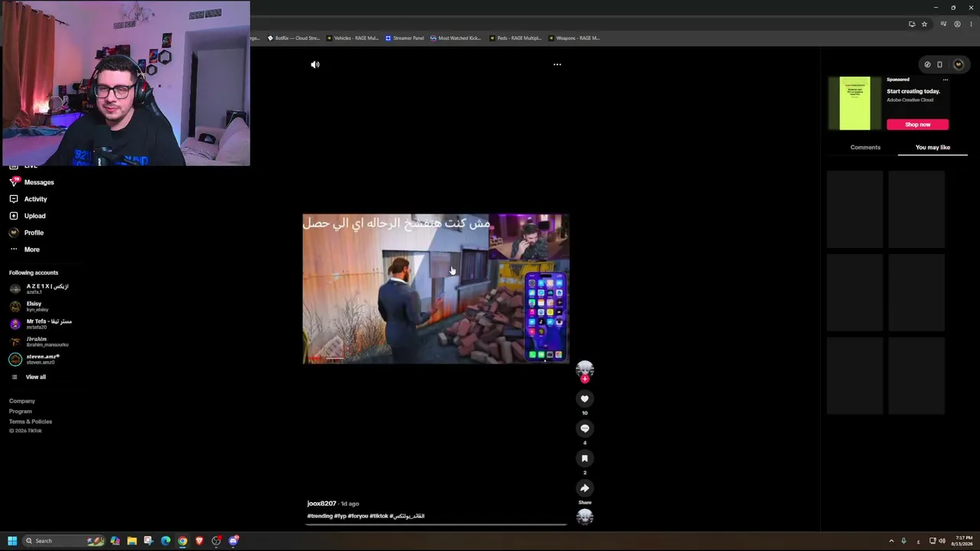
Task: Click the install app icon in address bar
Action: click(912, 24)
